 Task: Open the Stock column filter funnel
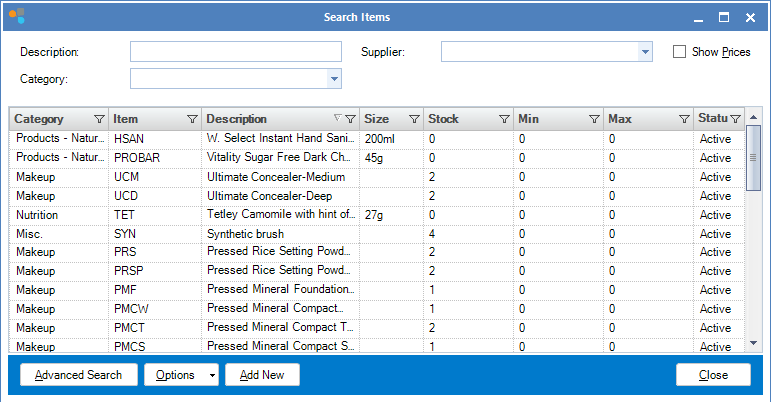[504, 119]
